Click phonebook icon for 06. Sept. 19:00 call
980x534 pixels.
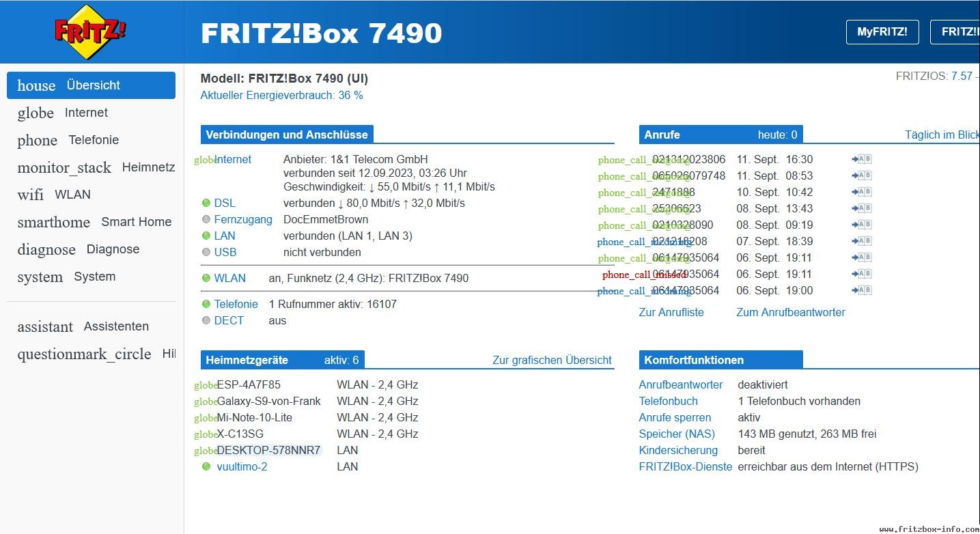tap(862, 290)
